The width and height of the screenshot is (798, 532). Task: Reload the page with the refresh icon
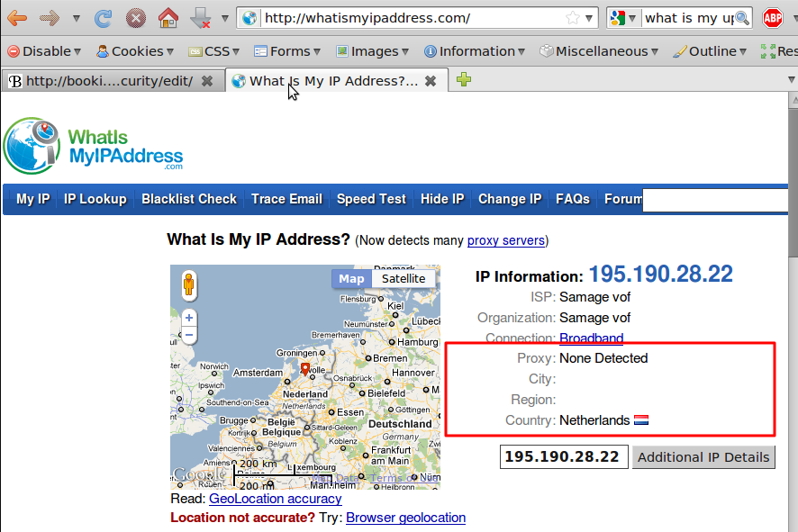tap(104, 18)
